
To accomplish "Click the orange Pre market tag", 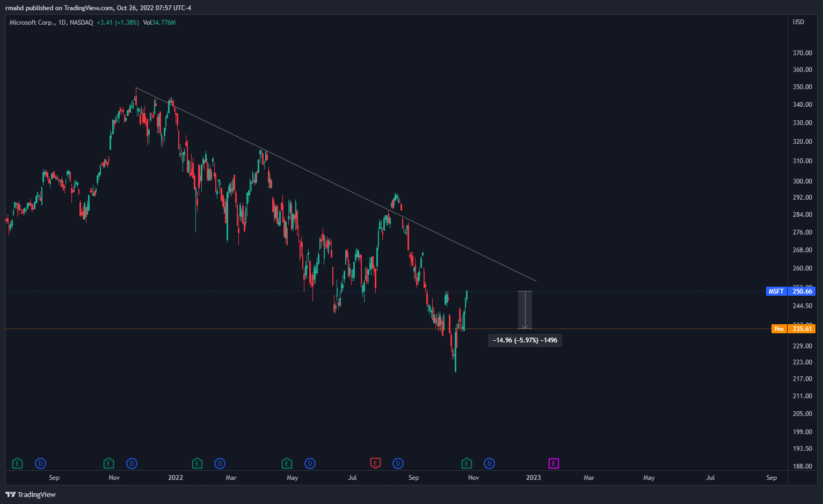I will 779,329.
